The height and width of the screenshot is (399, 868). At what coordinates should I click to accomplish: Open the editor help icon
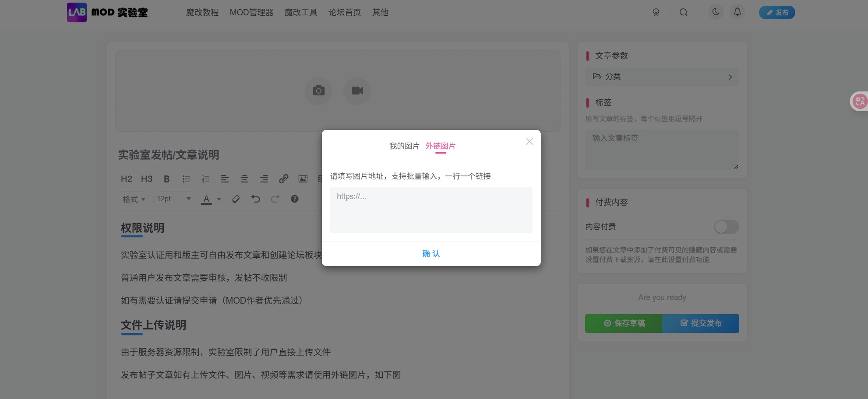pos(295,199)
